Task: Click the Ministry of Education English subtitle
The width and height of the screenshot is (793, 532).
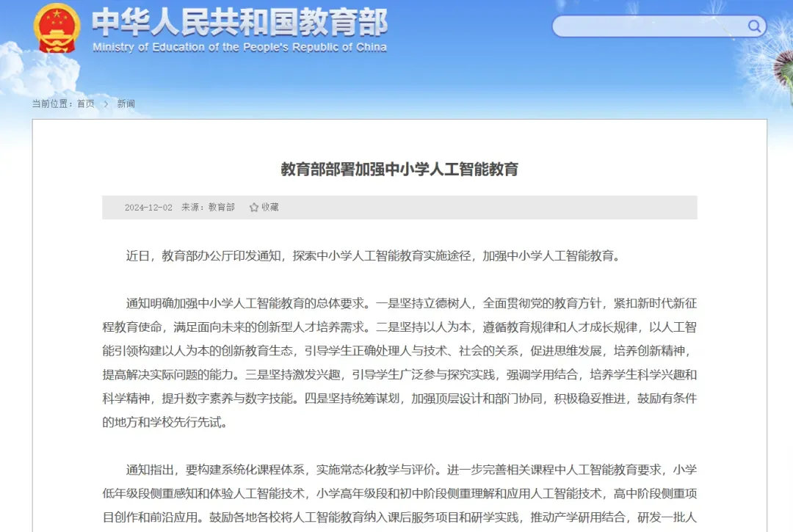Action: pos(239,48)
